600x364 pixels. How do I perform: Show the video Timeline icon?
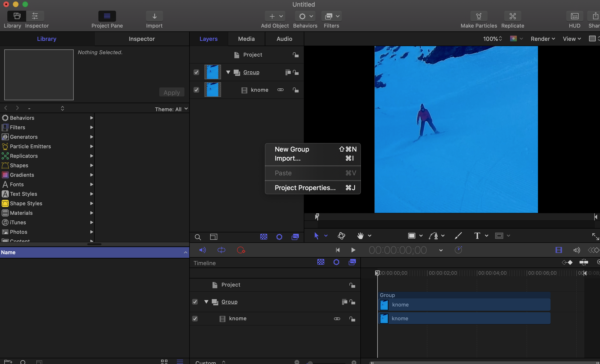pos(559,250)
